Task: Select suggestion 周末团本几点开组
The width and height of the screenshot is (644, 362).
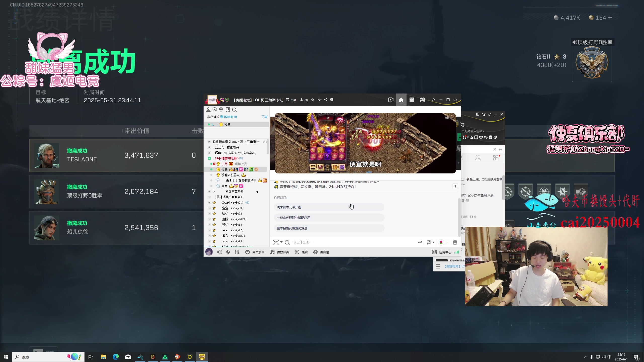Action: [329, 207]
